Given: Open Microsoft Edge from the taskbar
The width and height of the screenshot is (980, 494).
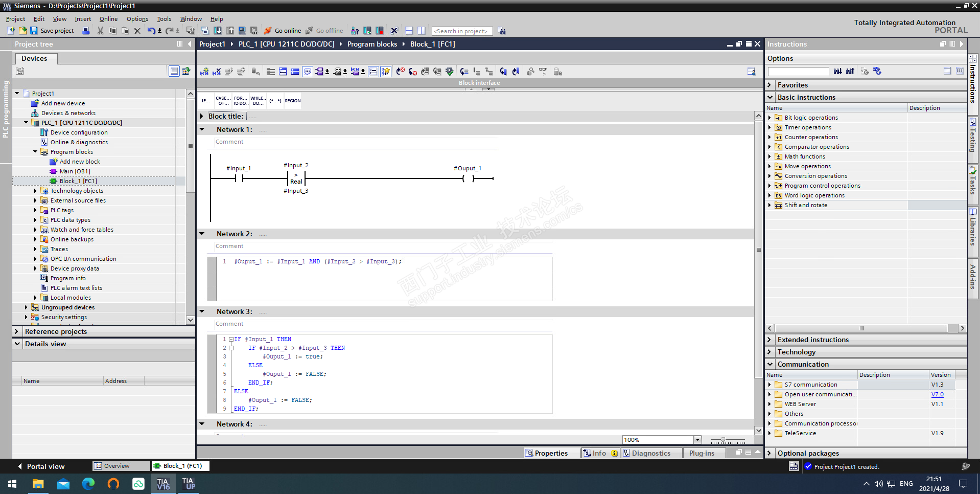Looking at the screenshot, I should coord(88,483).
